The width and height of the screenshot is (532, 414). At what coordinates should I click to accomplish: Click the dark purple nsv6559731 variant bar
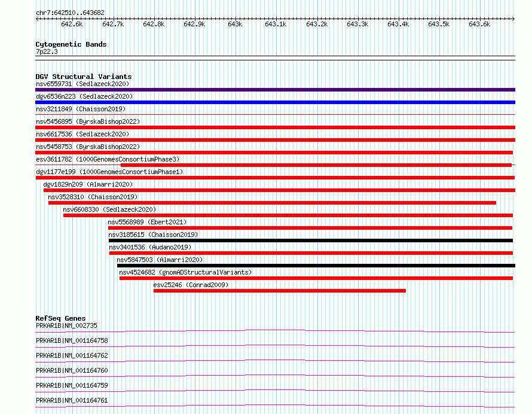275,90
